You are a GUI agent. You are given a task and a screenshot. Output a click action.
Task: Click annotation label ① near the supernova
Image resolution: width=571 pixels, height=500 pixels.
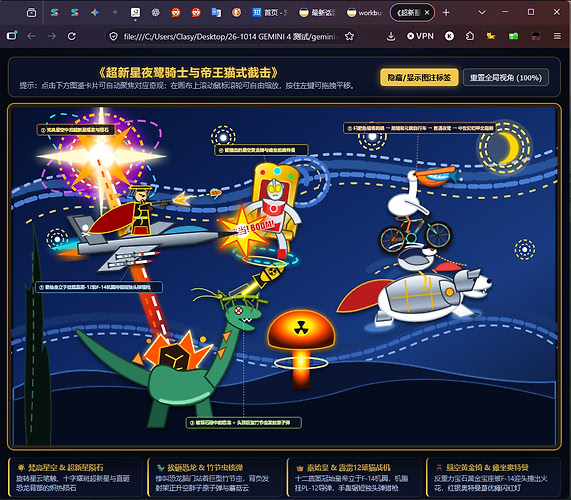76,130
